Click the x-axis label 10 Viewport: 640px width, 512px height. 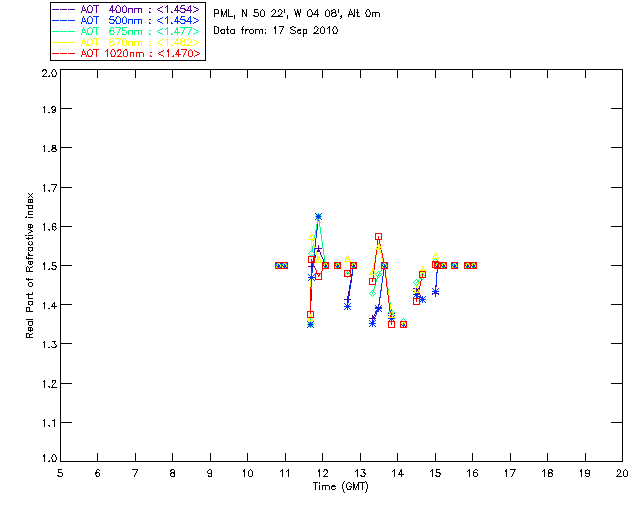pyautogui.click(x=247, y=473)
